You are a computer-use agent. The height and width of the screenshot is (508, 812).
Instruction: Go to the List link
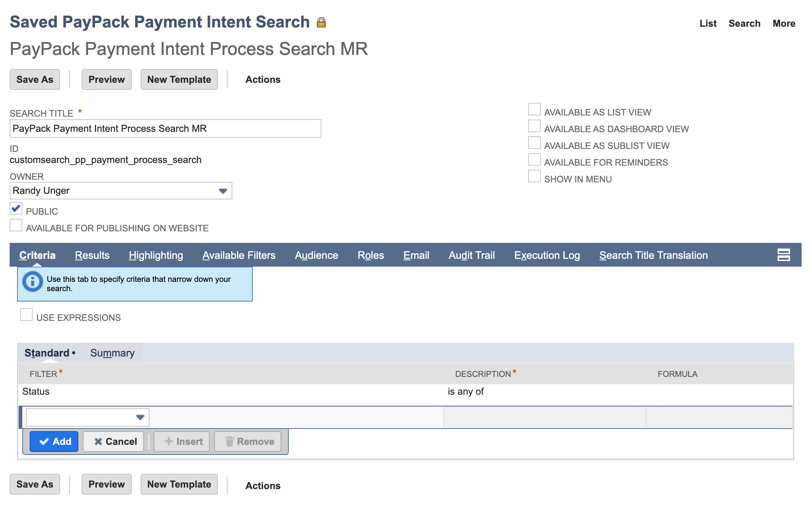[708, 23]
